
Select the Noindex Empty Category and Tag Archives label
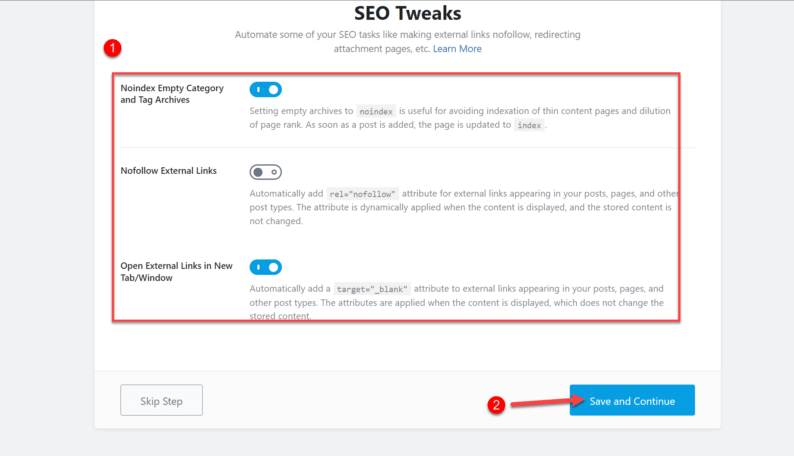click(x=171, y=94)
